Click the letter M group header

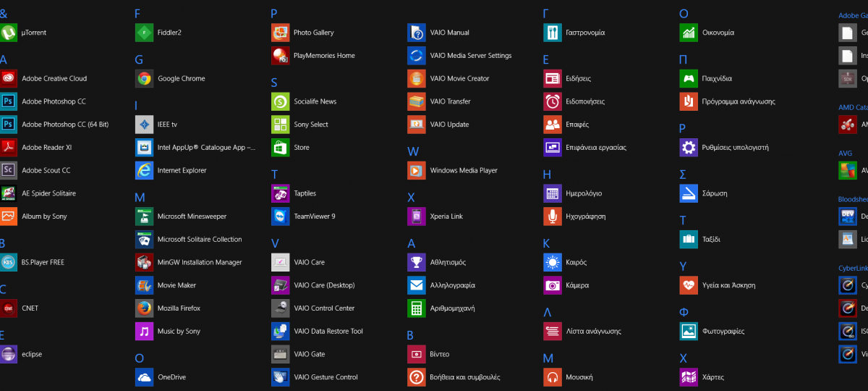pos(140,197)
